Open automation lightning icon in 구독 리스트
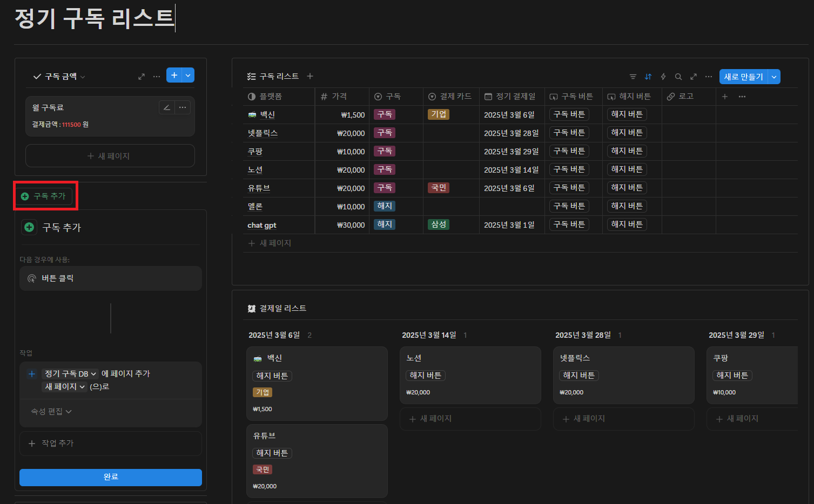 [663, 77]
